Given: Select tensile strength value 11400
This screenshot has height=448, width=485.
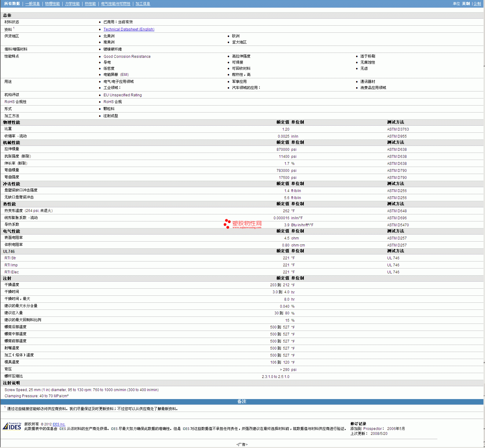Looking at the screenshot, I should [284, 157].
